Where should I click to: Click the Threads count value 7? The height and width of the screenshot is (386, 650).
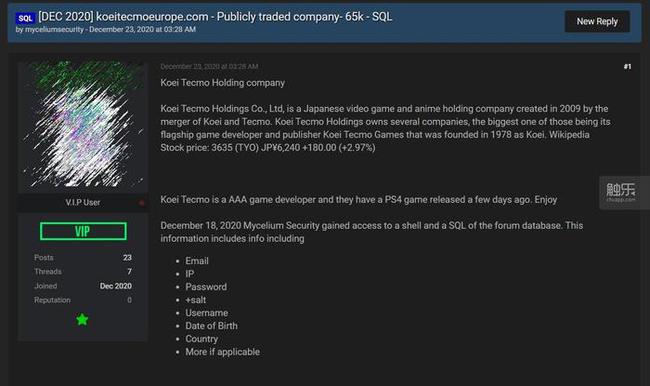point(129,272)
